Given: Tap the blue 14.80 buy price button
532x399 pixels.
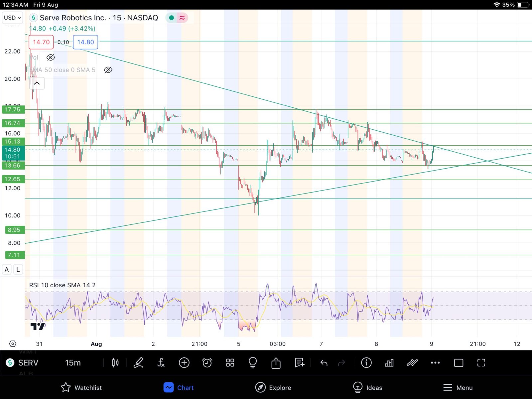Looking at the screenshot, I should coord(85,42).
